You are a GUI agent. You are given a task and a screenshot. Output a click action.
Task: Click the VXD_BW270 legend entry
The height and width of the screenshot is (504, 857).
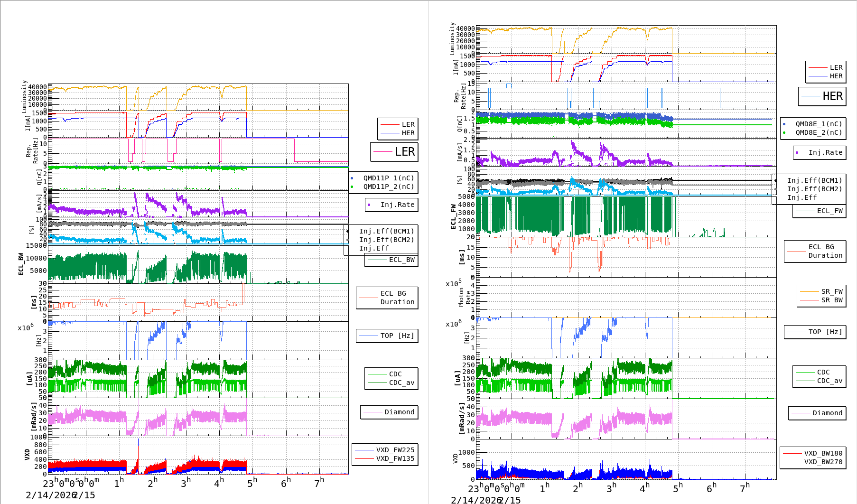pyautogui.click(x=823, y=462)
